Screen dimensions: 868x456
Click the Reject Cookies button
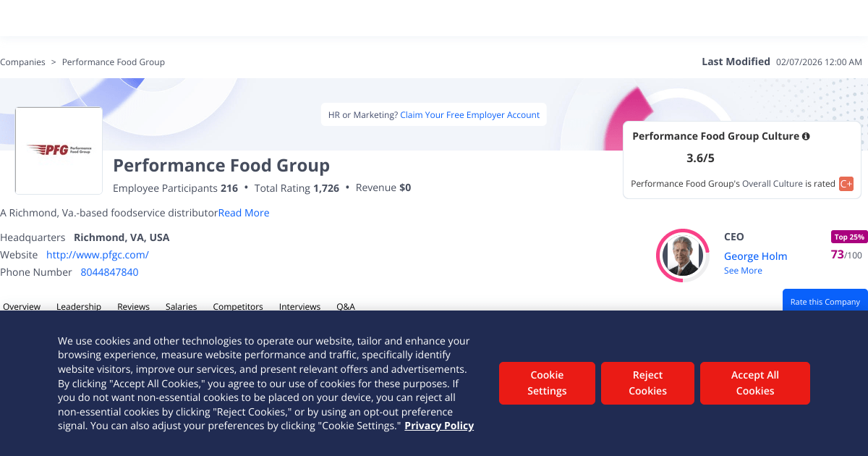tap(647, 383)
